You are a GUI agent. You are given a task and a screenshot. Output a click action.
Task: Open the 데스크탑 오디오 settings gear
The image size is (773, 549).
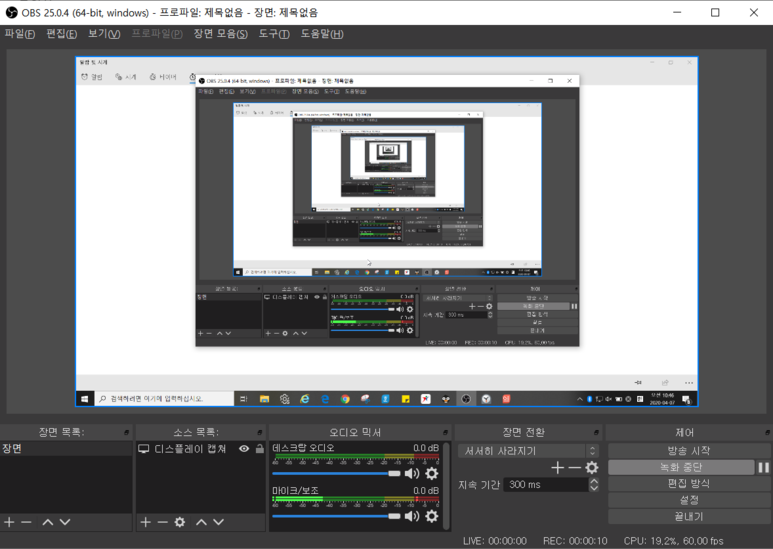431,474
